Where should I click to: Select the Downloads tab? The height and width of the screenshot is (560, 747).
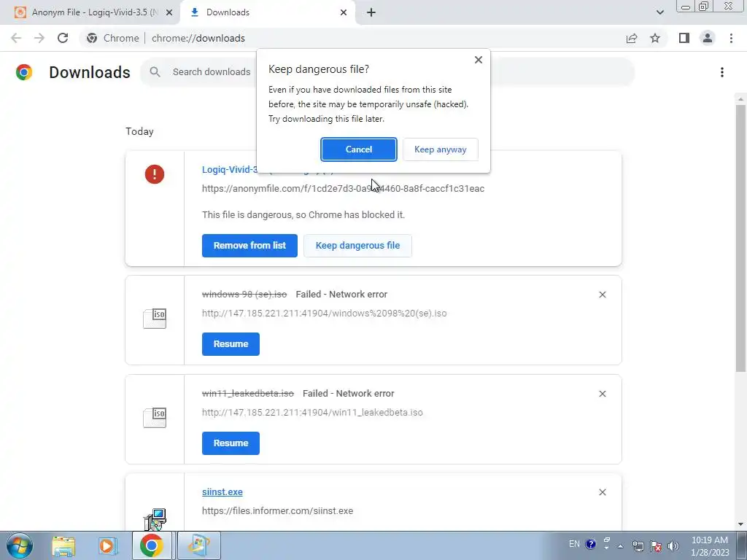click(267, 12)
